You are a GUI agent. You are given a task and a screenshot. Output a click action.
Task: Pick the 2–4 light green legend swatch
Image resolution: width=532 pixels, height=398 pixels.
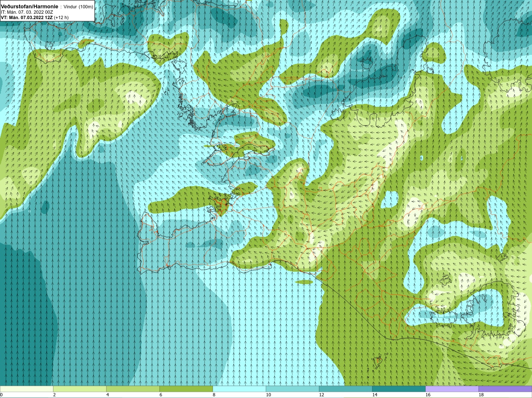click(x=80, y=389)
